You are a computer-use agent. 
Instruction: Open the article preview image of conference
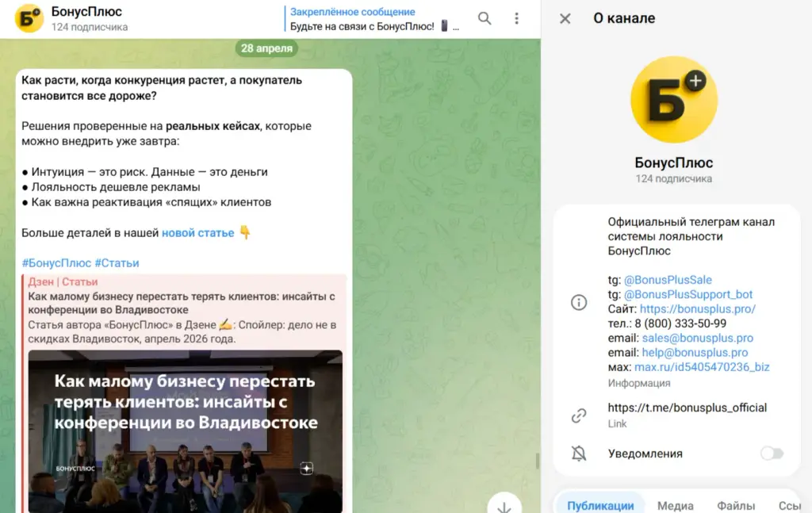tap(186, 431)
